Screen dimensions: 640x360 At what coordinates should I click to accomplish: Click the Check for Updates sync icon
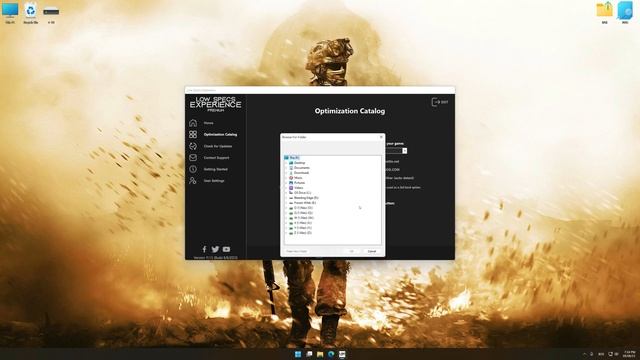193,146
